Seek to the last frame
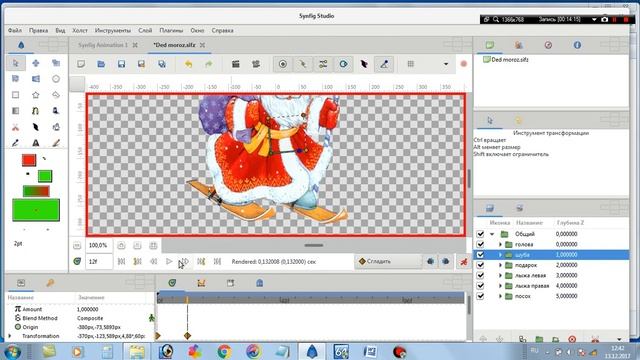Image resolution: width=640 pixels, height=360 pixels. click(x=217, y=262)
